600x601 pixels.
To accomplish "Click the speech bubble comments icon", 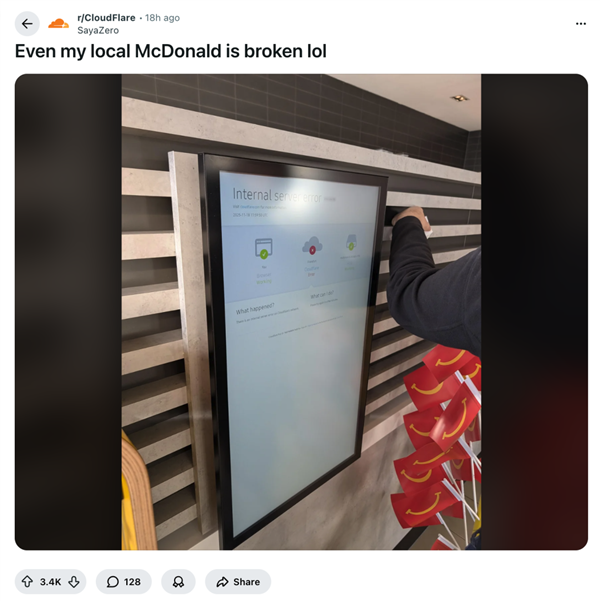I will pos(112,582).
